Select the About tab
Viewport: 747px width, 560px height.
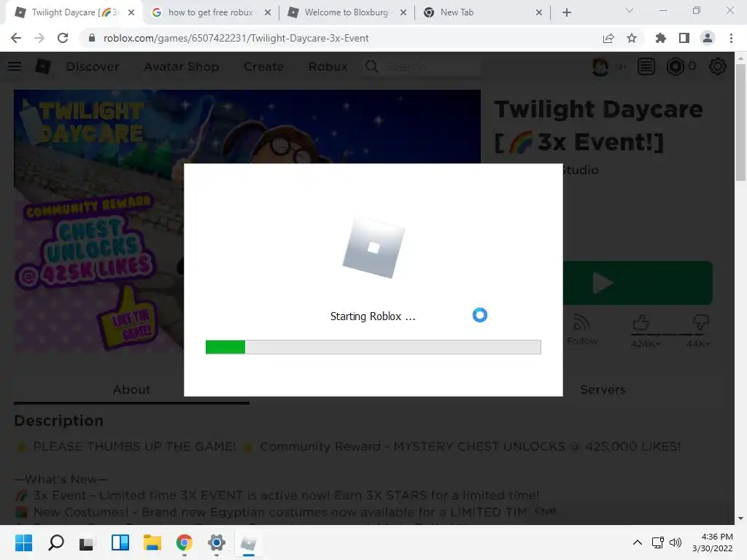131,389
